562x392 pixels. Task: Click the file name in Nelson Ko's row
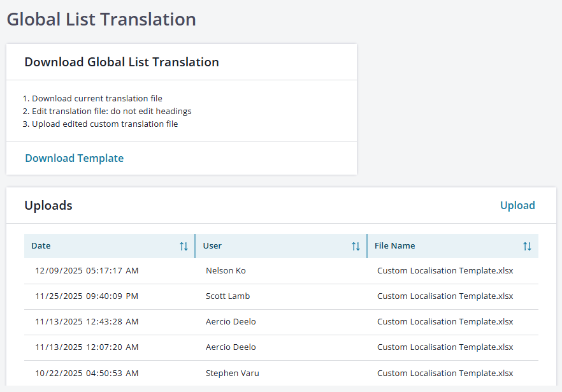445,271
